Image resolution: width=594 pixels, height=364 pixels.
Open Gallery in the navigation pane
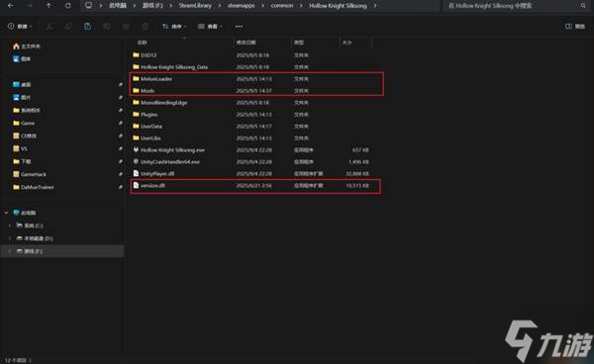[22, 59]
